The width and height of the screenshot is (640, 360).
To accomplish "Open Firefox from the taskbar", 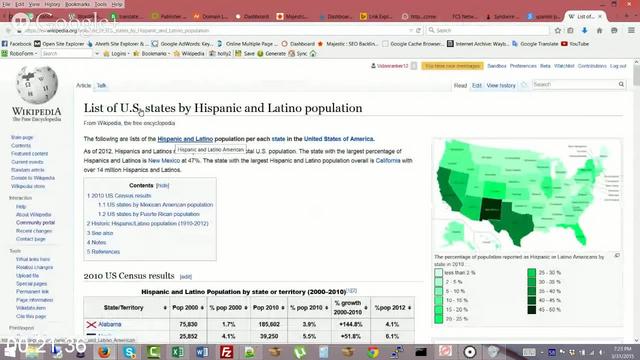I will [x=104, y=352].
